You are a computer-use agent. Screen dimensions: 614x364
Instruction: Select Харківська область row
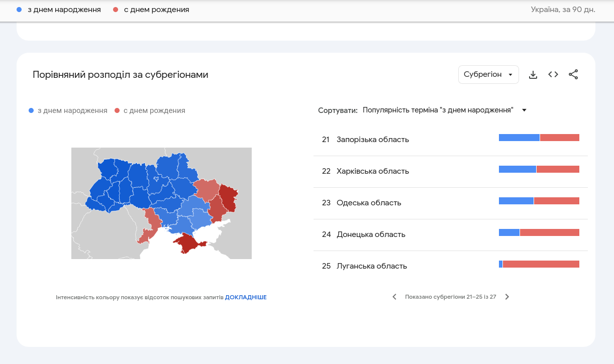(x=373, y=171)
